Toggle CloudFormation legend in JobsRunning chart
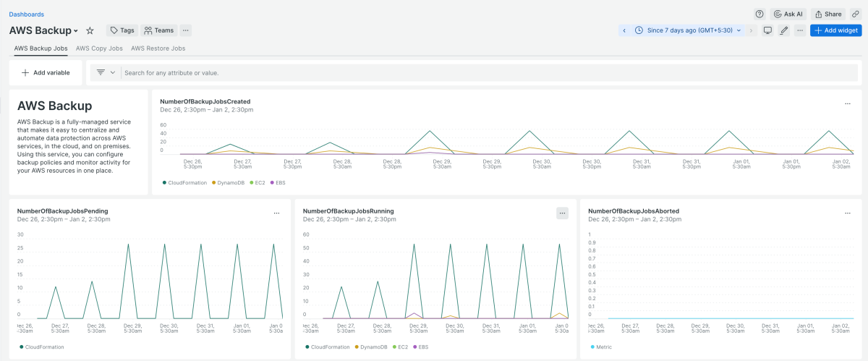Screen dimensions: 868x361 [x=328, y=347]
